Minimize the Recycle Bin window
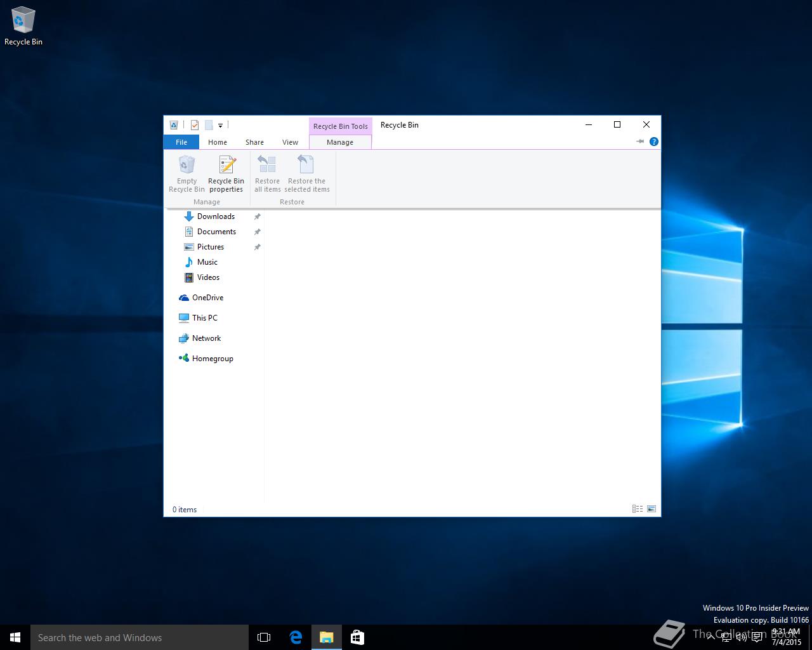The height and width of the screenshot is (650, 812). pyautogui.click(x=589, y=125)
